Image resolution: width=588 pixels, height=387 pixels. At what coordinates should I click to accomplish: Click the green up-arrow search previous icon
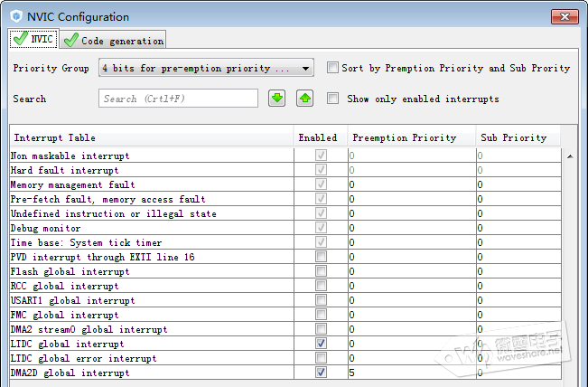point(304,99)
